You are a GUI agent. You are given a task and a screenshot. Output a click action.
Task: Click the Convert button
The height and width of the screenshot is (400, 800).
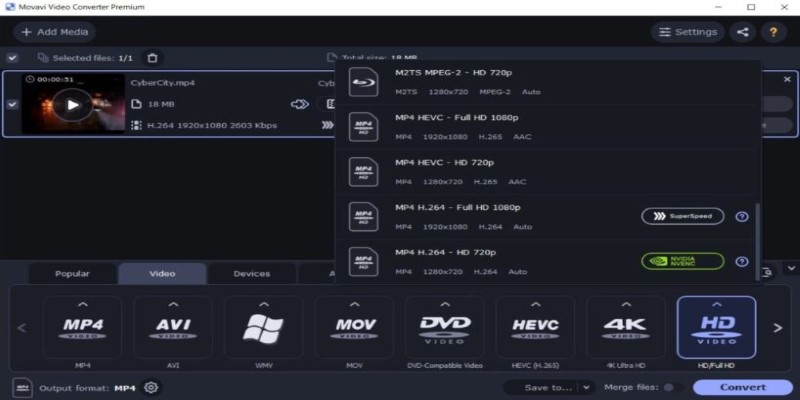(x=742, y=387)
